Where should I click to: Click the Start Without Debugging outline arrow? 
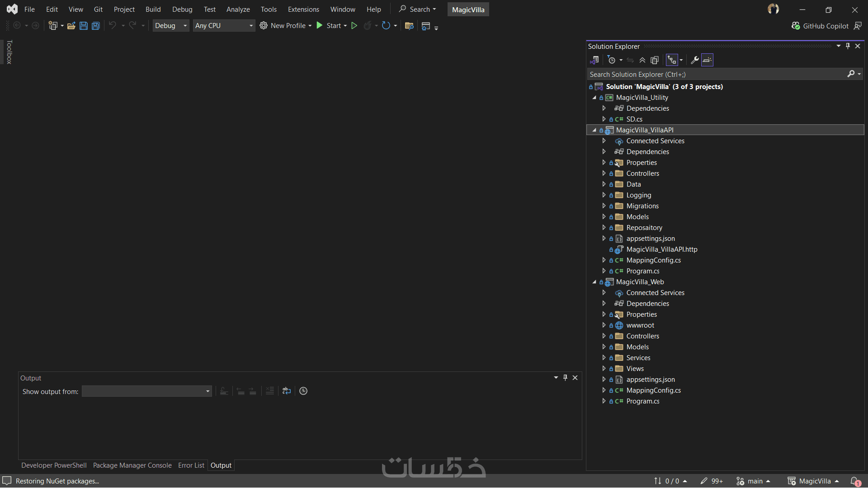(354, 26)
